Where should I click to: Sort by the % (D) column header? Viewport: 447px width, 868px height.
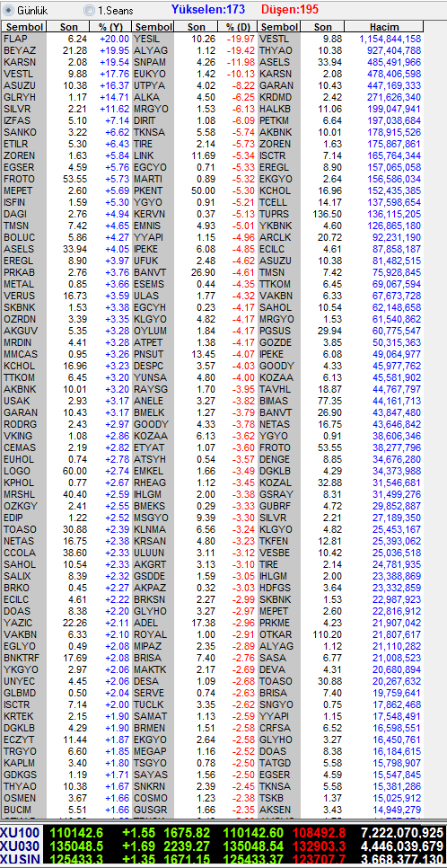pyautogui.click(x=238, y=27)
